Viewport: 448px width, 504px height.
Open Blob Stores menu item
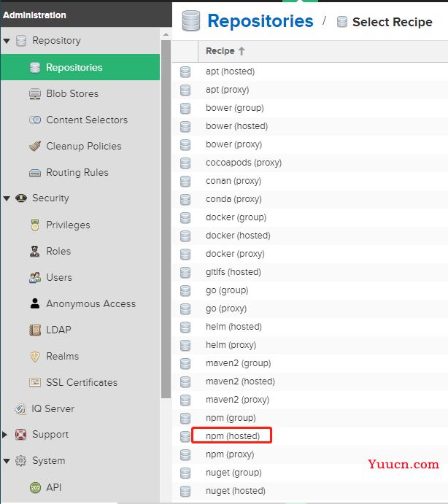[x=72, y=93]
